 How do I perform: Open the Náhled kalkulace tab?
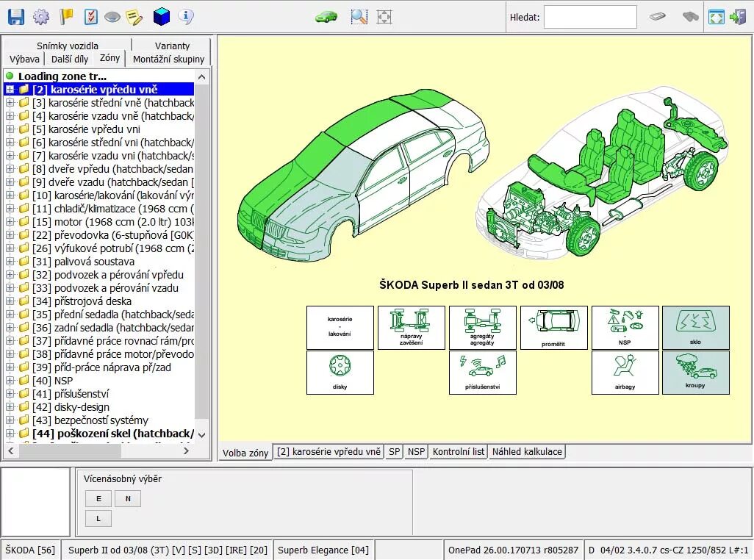click(x=527, y=452)
